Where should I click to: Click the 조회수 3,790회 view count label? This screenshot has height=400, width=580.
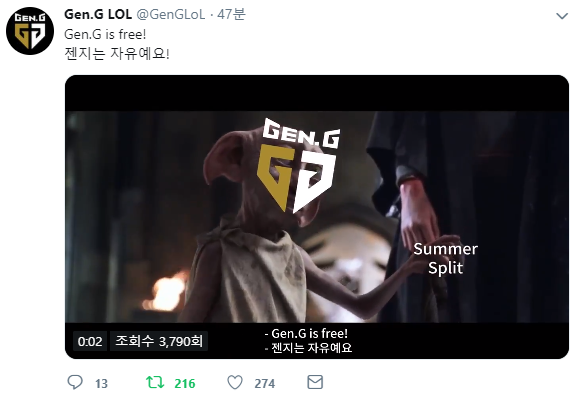pos(159,341)
